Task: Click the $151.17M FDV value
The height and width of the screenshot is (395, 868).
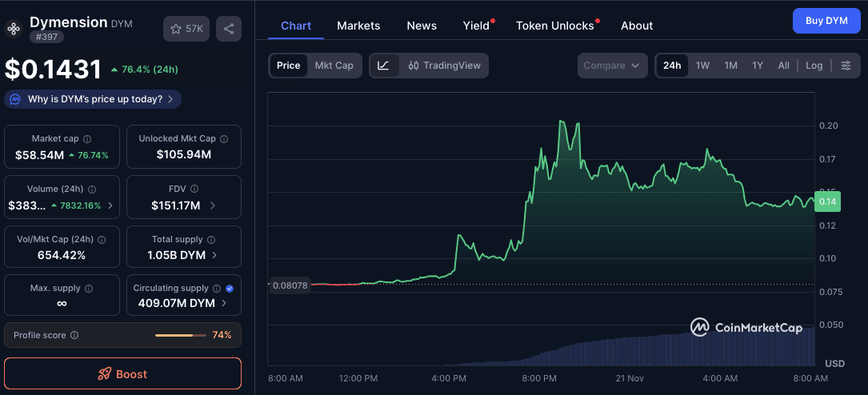Action: (x=176, y=205)
